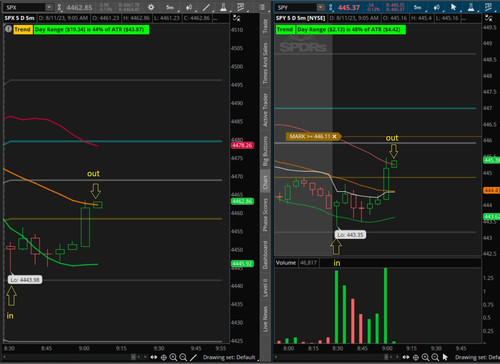500x364 pixels.
Task: Open the SPX symbol dropdown arrow
Action: [49, 7]
